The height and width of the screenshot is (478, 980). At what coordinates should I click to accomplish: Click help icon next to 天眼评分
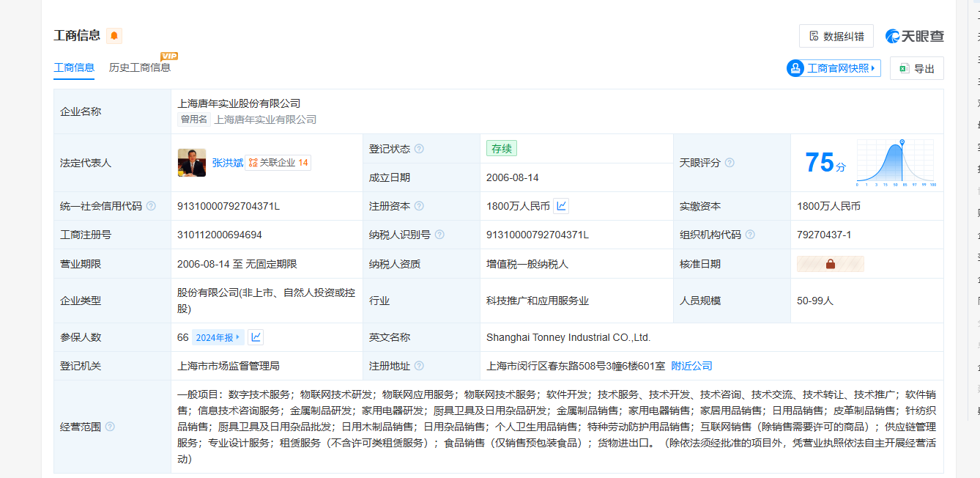(x=730, y=163)
